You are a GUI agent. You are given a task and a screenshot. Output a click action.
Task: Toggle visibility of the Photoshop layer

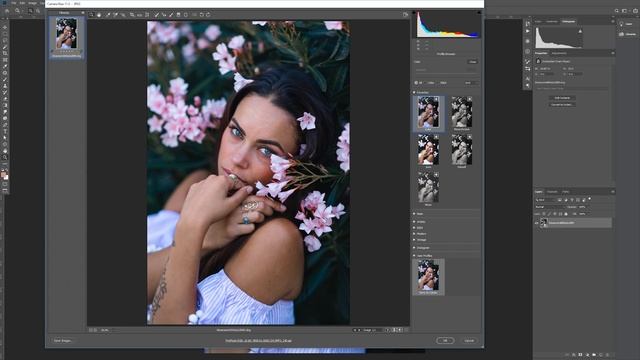click(537, 223)
